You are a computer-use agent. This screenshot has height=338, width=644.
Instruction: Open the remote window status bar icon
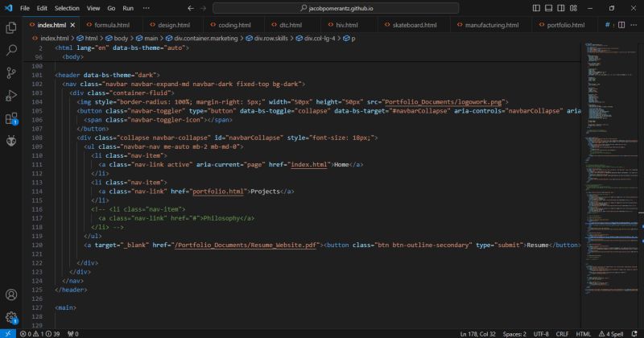click(8, 333)
